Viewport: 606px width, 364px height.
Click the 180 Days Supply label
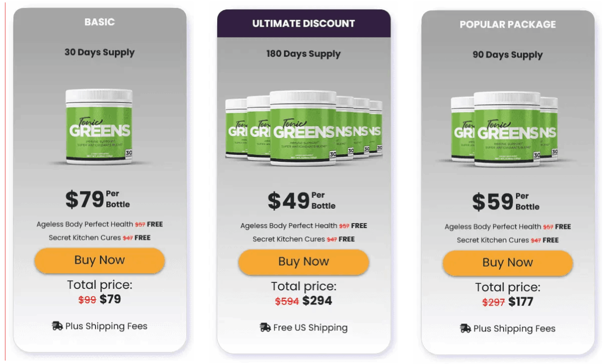(303, 54)
